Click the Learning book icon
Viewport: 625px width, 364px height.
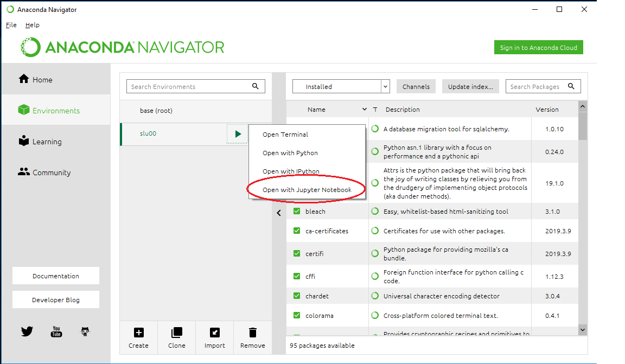pyautogui.click(x=24, y=141)
